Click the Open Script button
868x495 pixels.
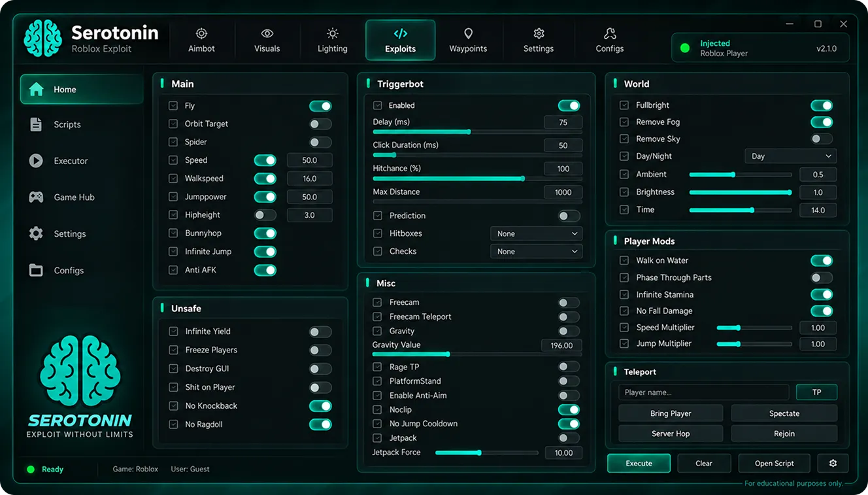[x=774, y=463]
